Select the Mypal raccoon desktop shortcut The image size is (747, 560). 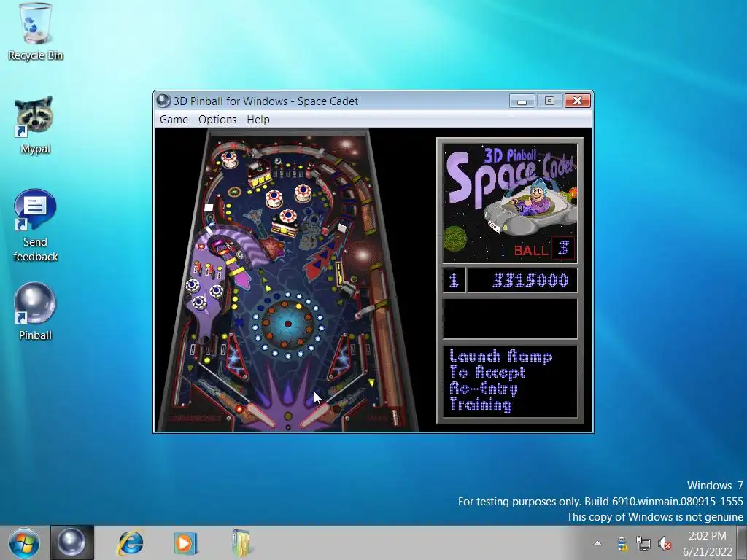35,125
